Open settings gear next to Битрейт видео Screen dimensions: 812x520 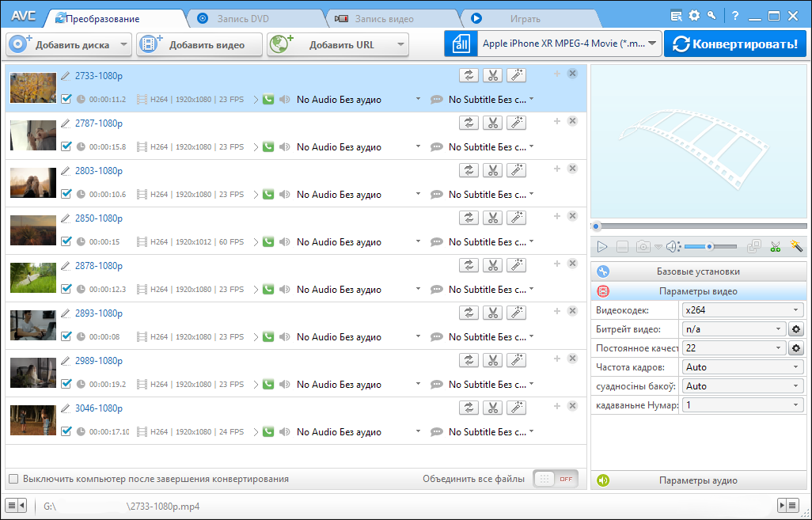click(x=796, y=329)
